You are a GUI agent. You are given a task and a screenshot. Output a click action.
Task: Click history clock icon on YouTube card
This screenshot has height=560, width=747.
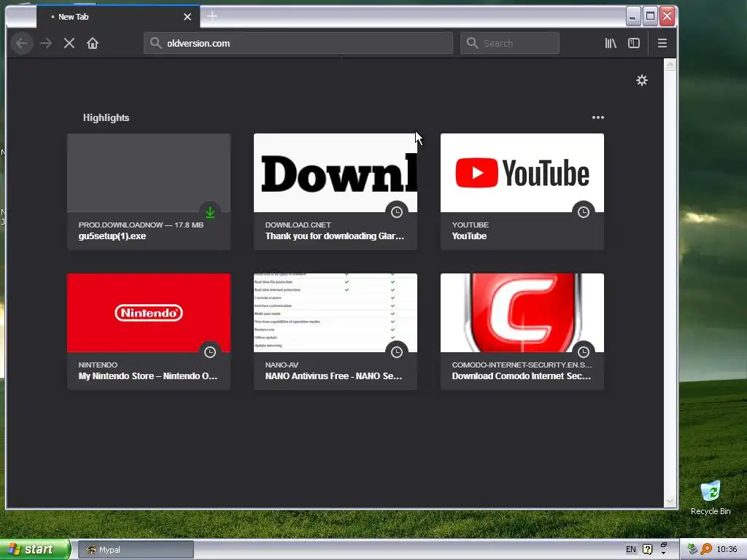pyautogui.click(x=584, y=212)
